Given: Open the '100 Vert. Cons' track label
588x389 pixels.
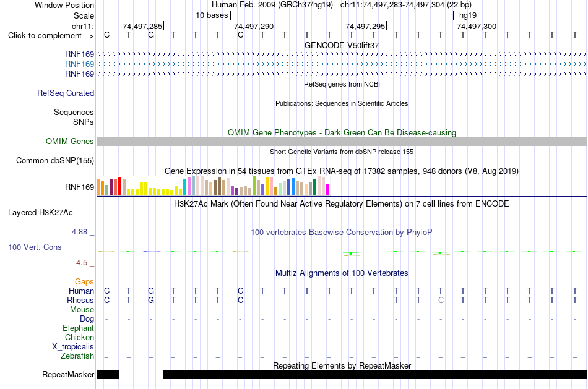Looking at the screenshot, I should (x=35, y=247).
